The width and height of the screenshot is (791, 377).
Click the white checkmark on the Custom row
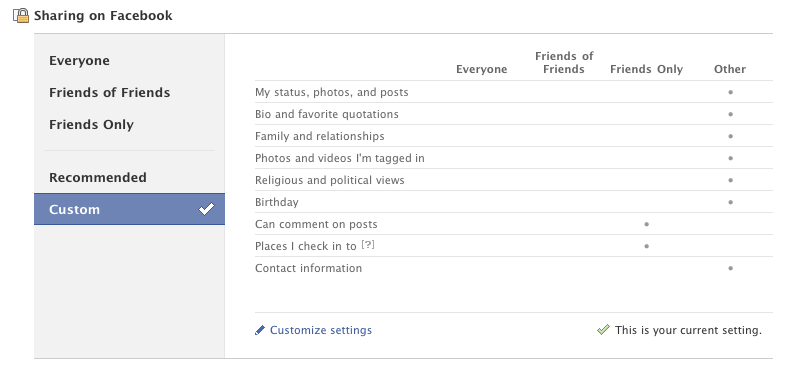coord(206,209)
